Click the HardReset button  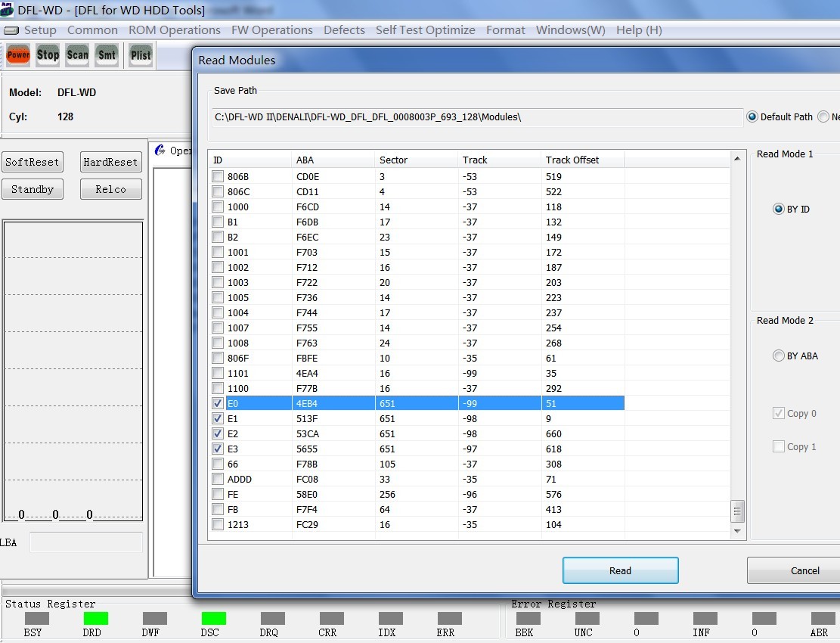coord(111,162)
